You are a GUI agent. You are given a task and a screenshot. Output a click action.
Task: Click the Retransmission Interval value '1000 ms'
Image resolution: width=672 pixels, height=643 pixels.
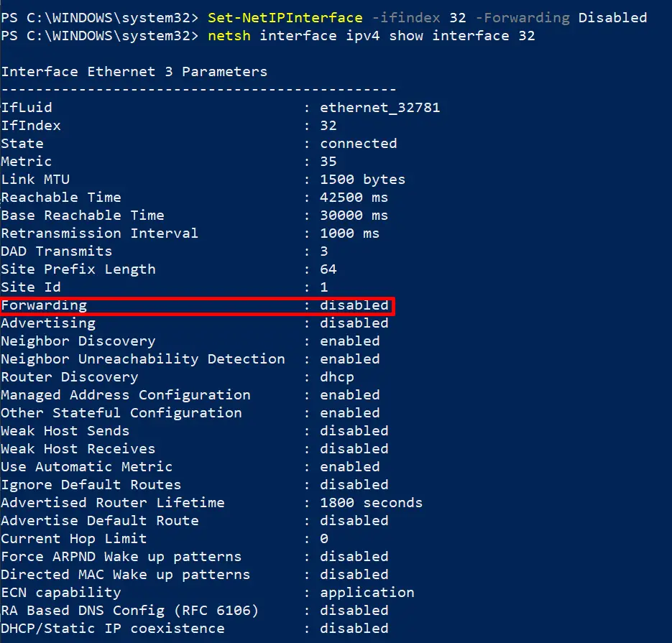coord(349,233)
